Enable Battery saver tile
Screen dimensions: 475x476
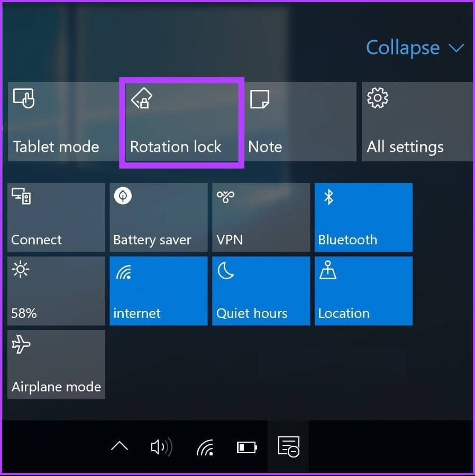pos(159,217)
